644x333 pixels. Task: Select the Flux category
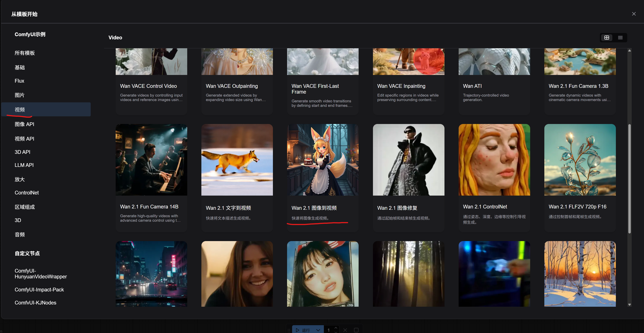coord(19,81)
